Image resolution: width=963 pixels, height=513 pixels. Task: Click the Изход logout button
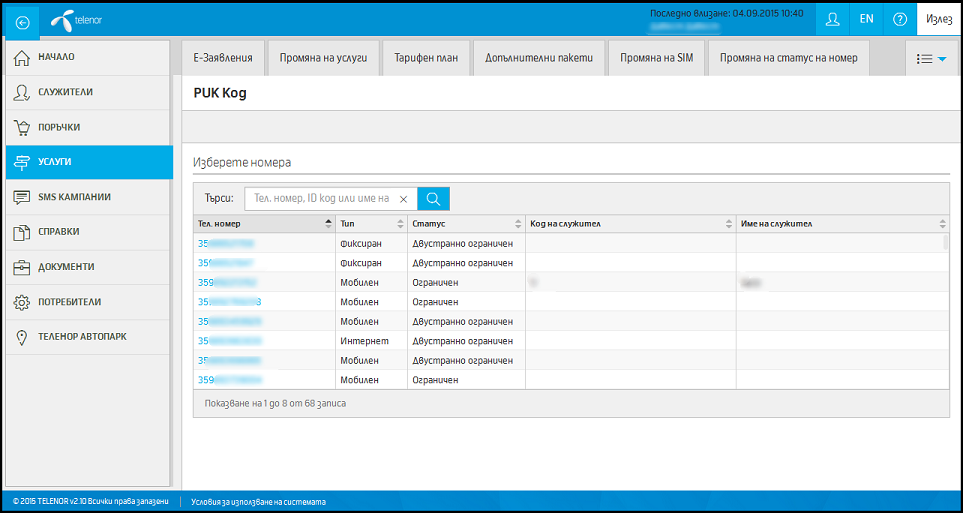[939, 19]
